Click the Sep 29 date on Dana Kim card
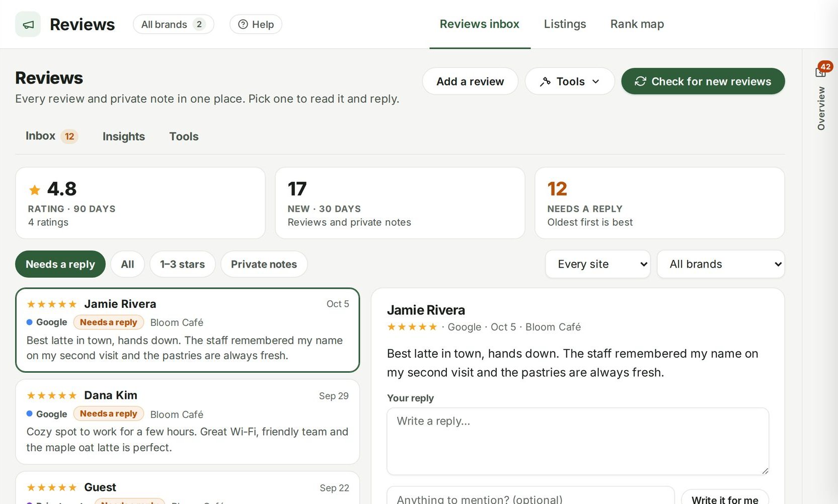This screenshot has height=504, width=838. click(x=334, y=396)
